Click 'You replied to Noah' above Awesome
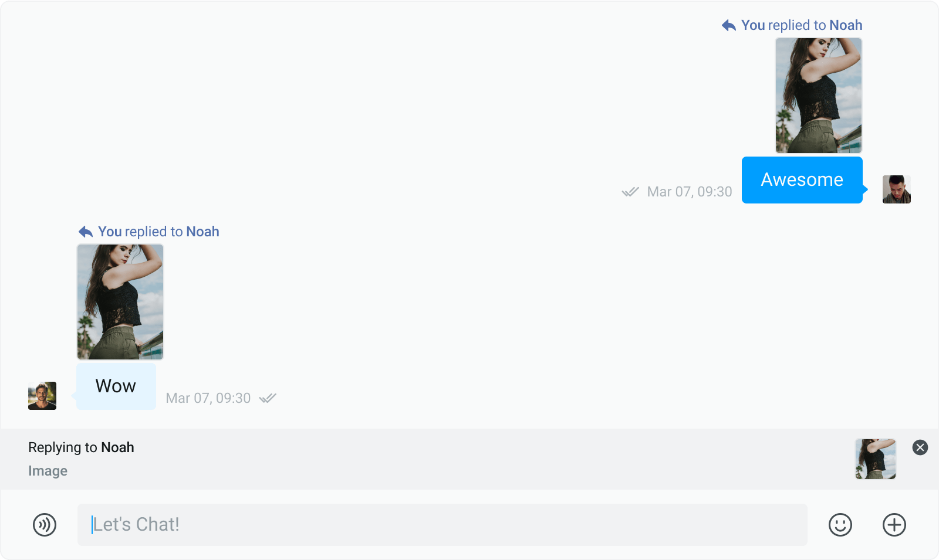Screen dimensions: 939x560 click(801, 25)
